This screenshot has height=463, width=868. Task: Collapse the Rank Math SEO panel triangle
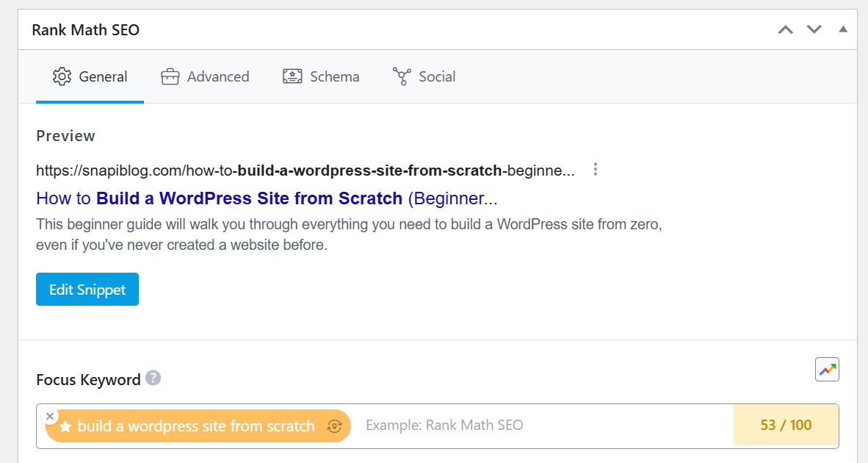click(842, 29)
